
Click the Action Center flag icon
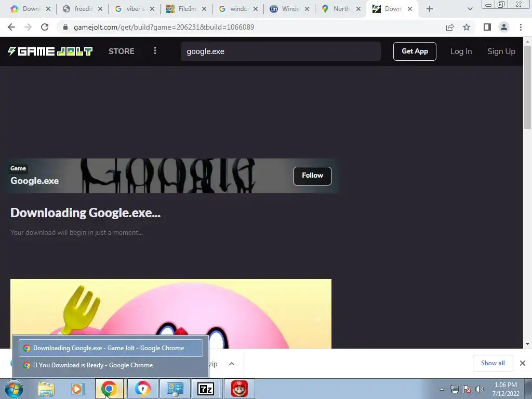tap(467, 389)
